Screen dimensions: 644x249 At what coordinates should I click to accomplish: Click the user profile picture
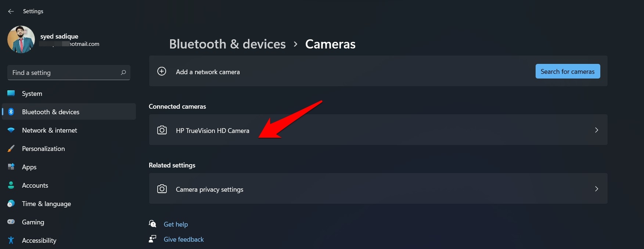pos(21,39)
